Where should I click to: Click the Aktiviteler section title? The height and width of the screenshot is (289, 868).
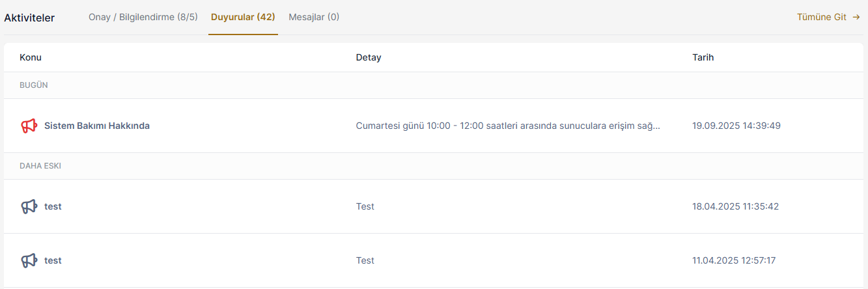[x=29, y=18]
